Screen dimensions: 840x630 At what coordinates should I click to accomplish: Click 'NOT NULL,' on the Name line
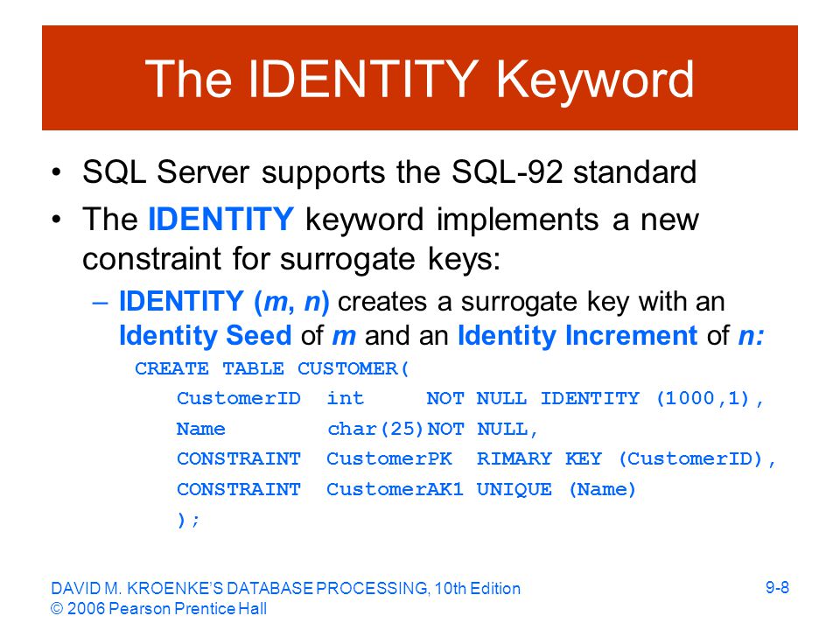point(483,429)
